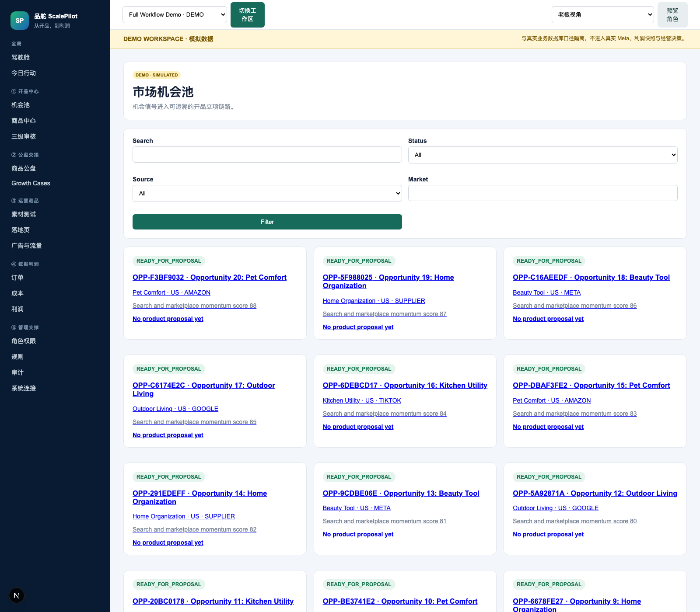The image size is (700, 612).
Task: Open 三级审核 in the sidebar
Action: pyautogui.click(x=24, y=136)
